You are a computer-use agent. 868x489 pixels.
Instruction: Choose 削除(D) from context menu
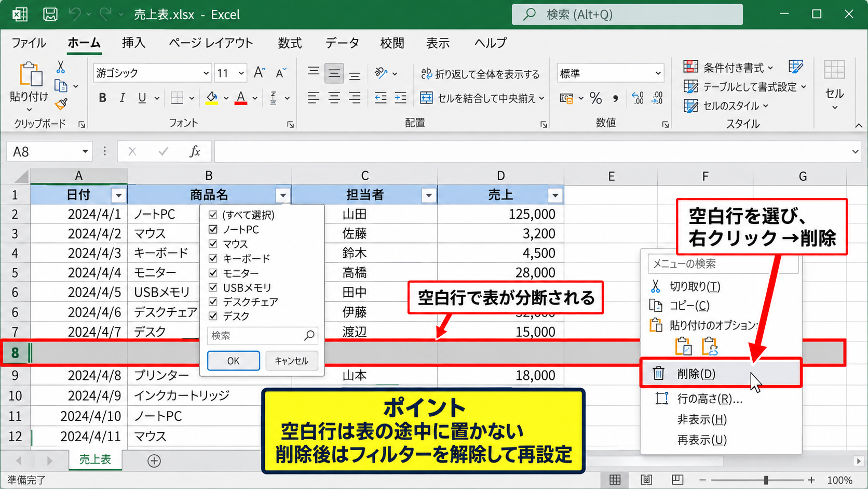pyautogui.click(x=721, y=374)
